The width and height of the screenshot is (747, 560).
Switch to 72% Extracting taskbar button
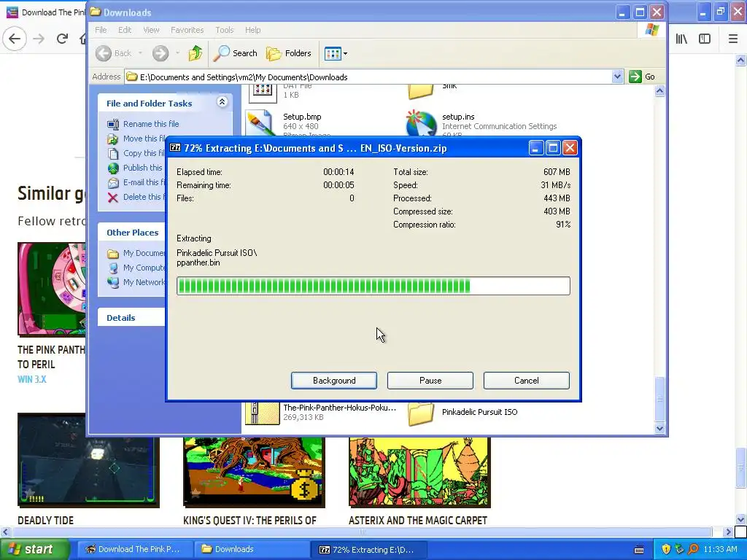(x=367, y=549)
